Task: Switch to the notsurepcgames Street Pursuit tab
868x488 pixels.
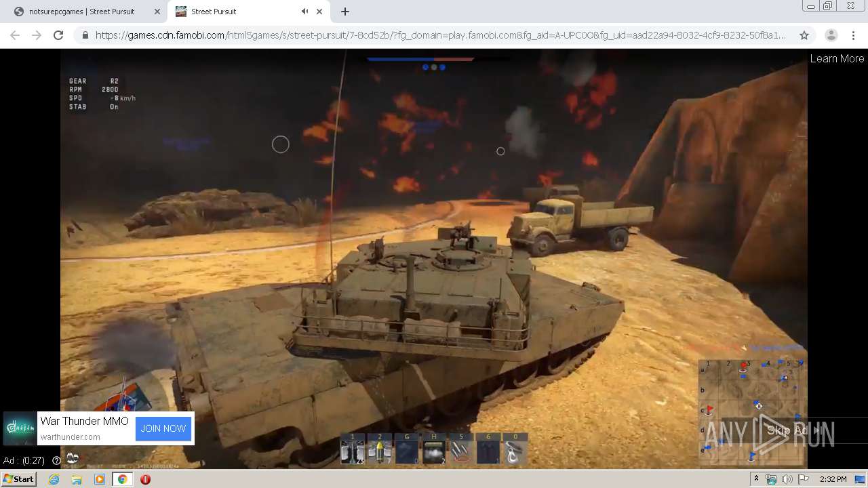Action: [x=81, y=12]
